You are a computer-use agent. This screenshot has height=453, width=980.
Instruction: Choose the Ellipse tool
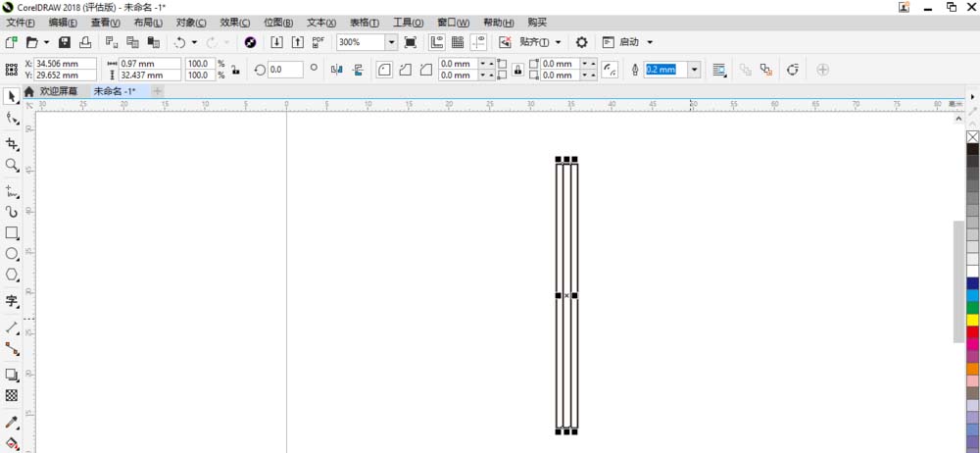point(11,253)
